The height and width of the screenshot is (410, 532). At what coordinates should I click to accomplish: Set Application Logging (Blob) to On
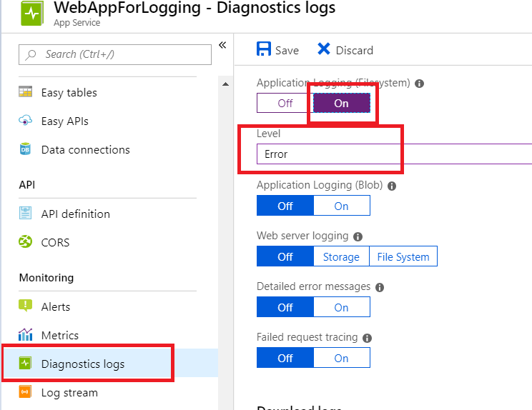(342, 205)
